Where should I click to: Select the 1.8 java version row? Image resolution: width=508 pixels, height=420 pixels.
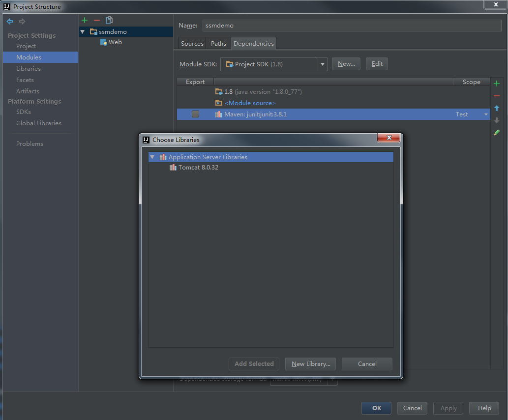(333, 91)
